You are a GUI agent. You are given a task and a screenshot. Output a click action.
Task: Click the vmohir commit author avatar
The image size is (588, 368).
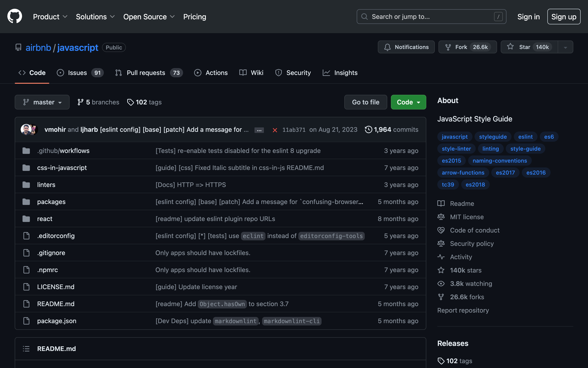25,129
